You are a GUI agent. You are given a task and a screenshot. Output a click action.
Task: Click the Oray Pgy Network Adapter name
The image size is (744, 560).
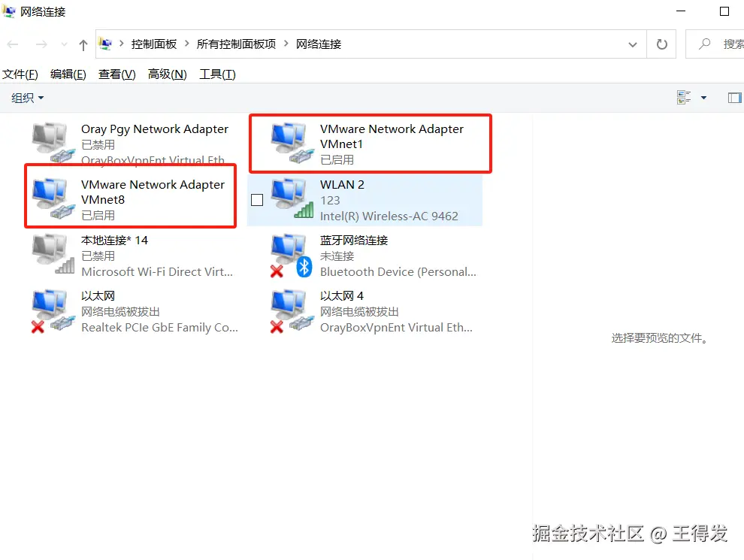155,129
